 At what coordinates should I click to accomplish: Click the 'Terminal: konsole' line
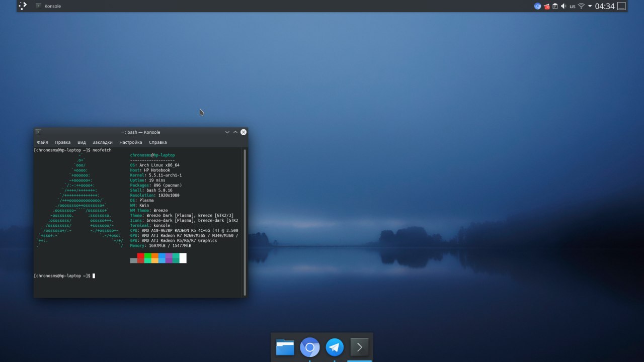[150, 226]
